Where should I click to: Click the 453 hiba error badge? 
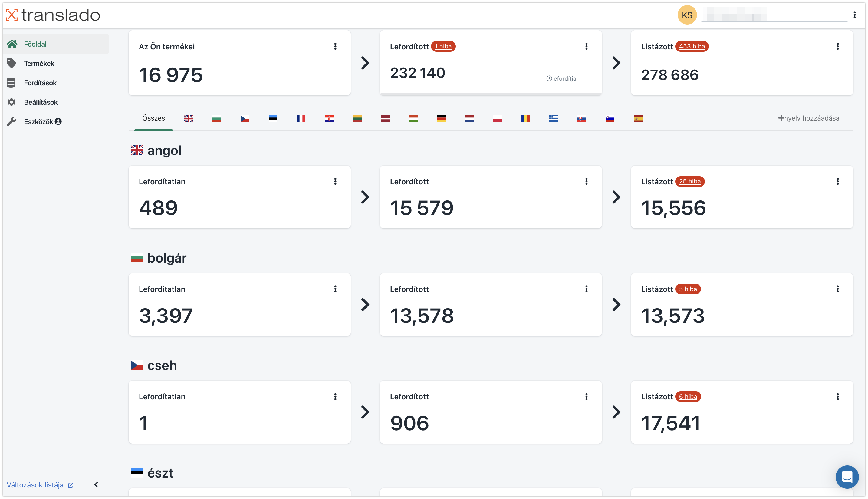tap(692, 46)
